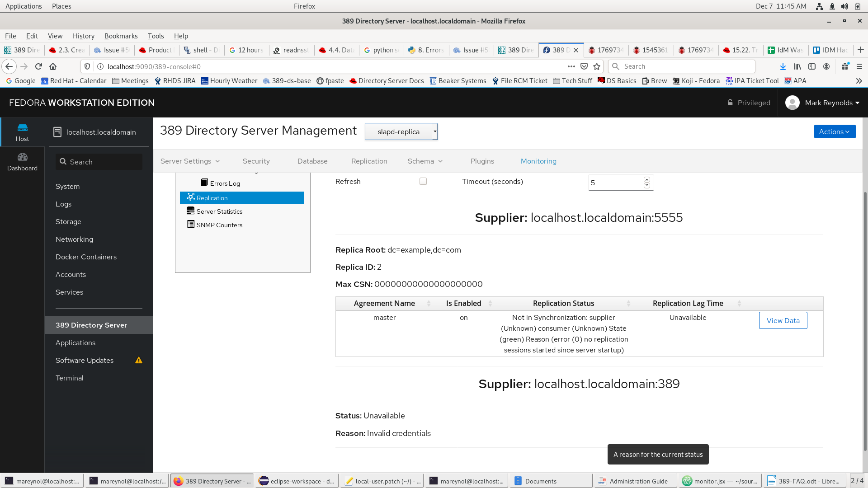Viewport: 868px width, 488px height.
Task: Open the Bookmarks menu in Firefox
Action: pyautogui.click(x=121, y=36)
